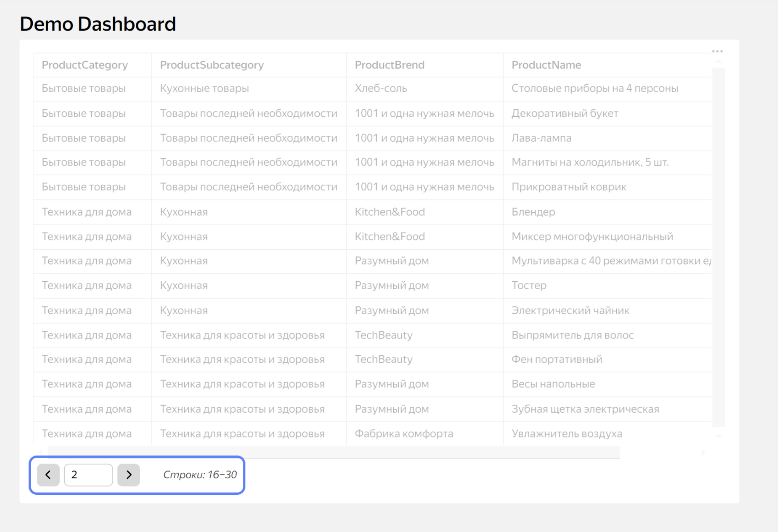Image resolution: width=778 pixels, height=532 pixels.
Task: Select the Блендер product name cell
Action: pos(533,212)
